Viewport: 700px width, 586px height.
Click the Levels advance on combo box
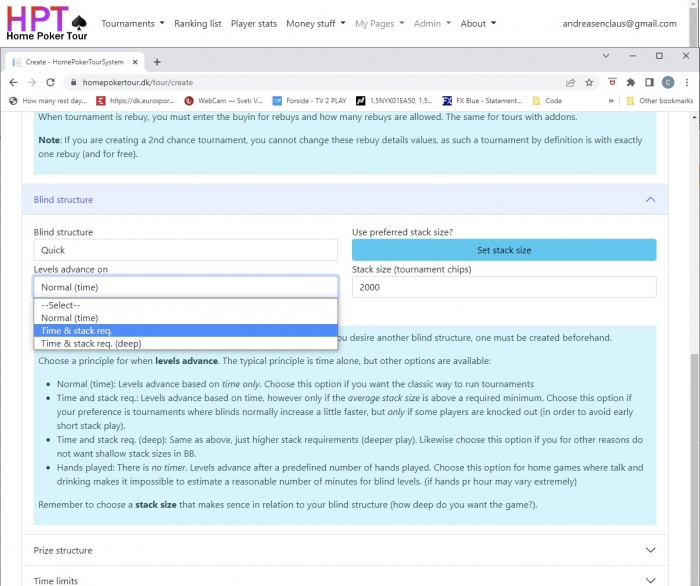click(x=186, y=287)
